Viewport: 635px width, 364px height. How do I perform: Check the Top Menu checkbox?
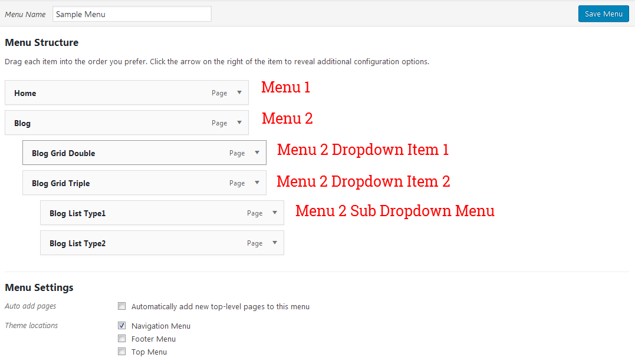(122, 352)
